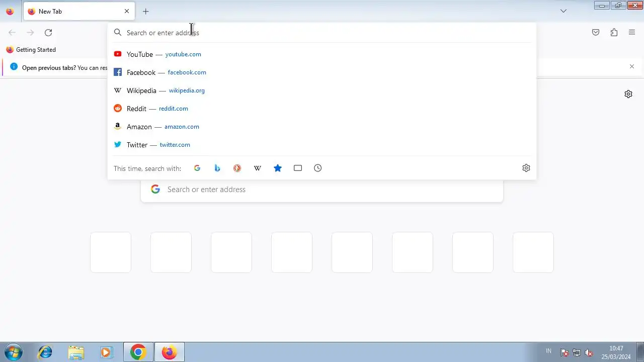This screenshot has height=362, width=644.
Task: Open the first empty shortcut tile
Action: 111,252
